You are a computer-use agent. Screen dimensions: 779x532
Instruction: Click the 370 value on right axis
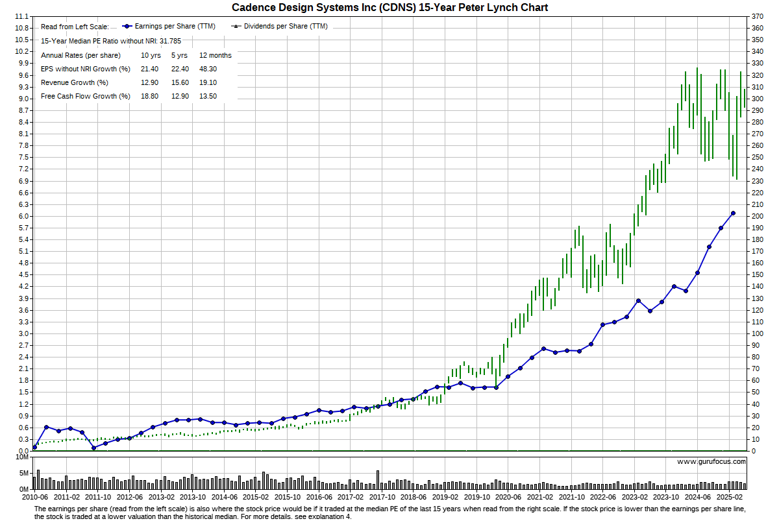coord(757,16)
